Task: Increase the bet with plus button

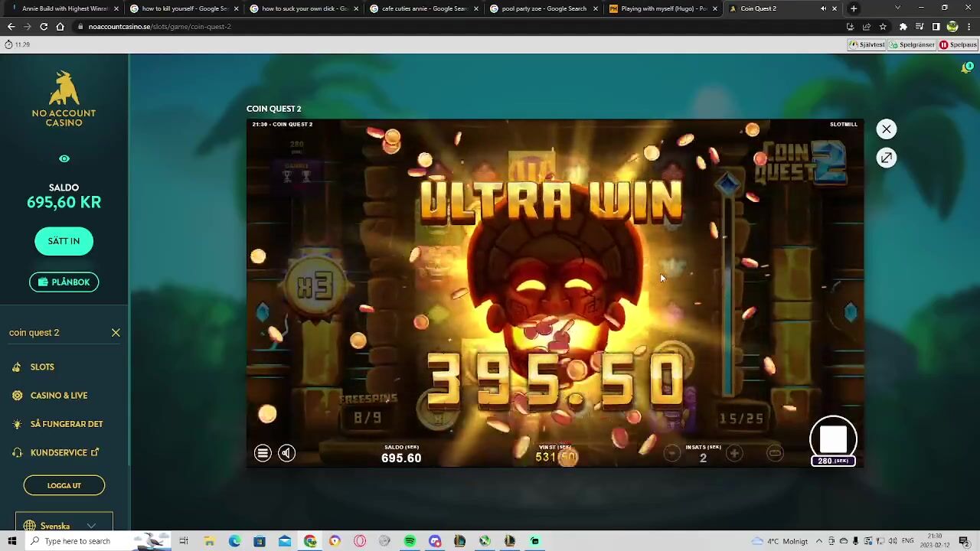Action: click(734, 454)
